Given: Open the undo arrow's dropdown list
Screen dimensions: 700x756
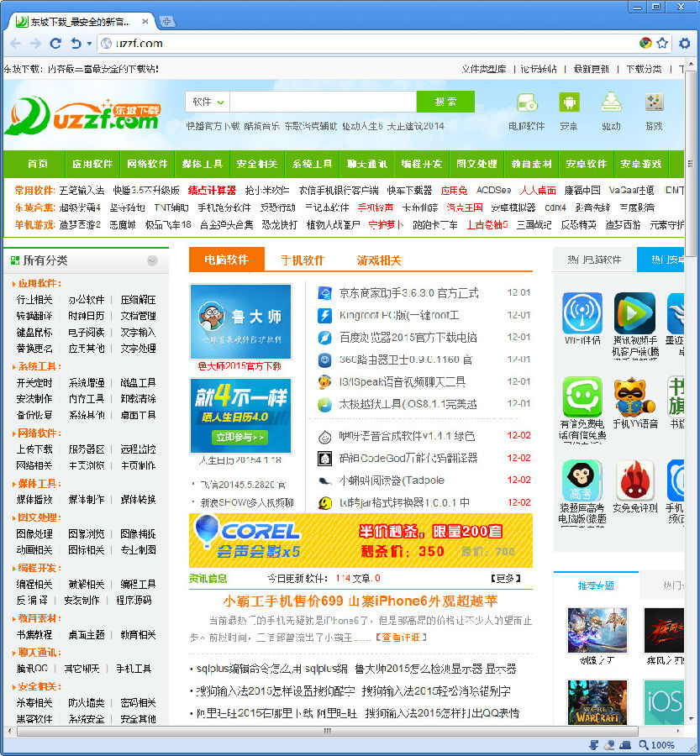Looking at the screenshot, I should 89,44.
